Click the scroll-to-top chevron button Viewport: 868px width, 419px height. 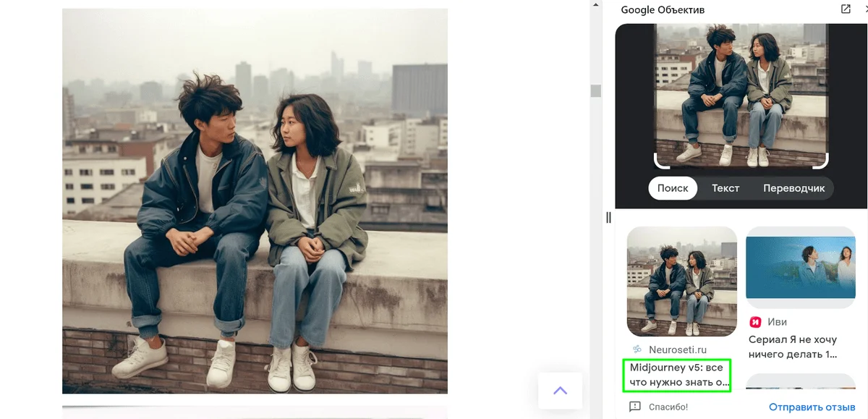(560, 391)
